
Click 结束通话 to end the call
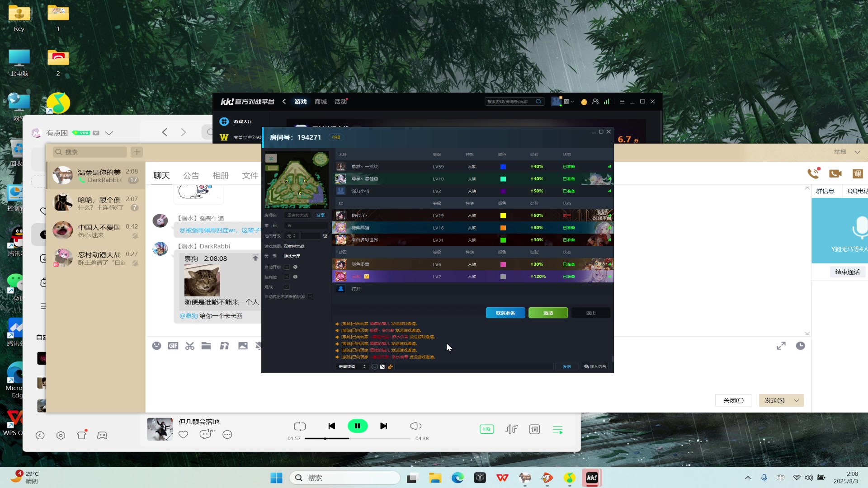tap(848, 272)
